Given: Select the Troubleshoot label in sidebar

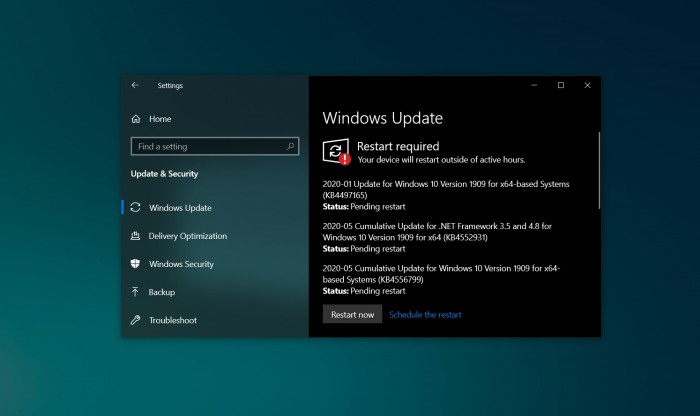Looking at the screenshot, I should coord(173,320).
